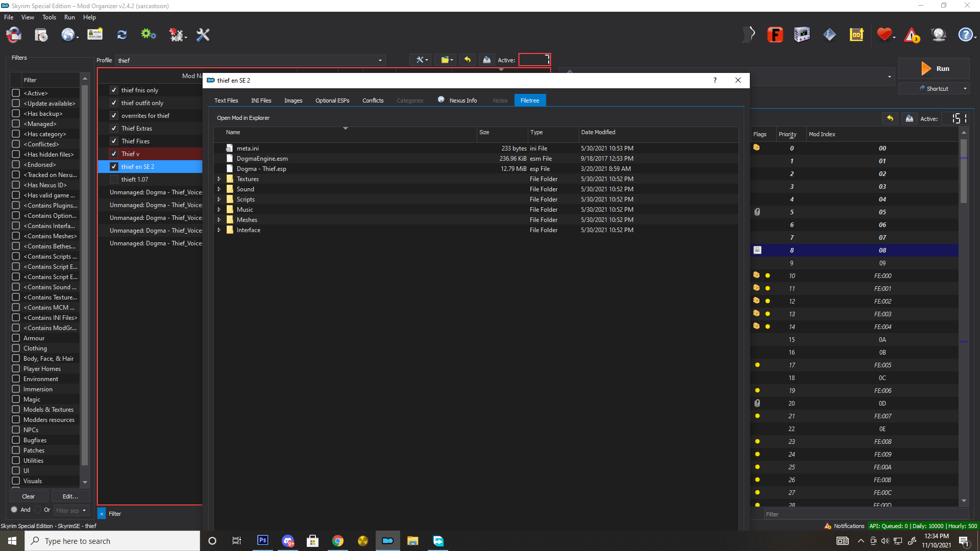
Task: Click the create backup icon beside Active
Action: [x=487, y=60]
